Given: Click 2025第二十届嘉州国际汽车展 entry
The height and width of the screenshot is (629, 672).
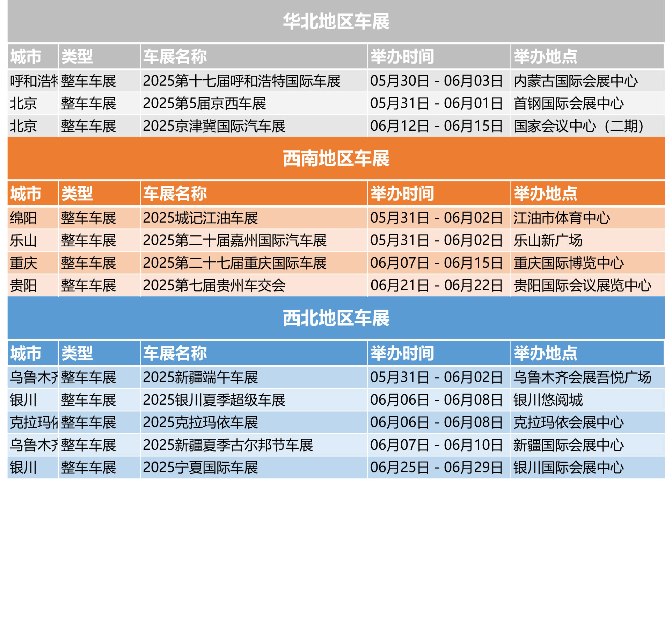Looking at the screenshot, I should 238,241.
